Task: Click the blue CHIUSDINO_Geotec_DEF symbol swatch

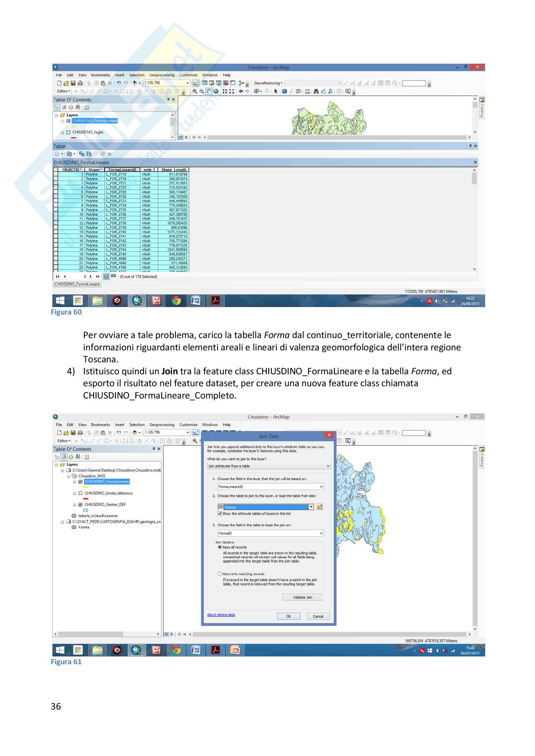Action: click(x=86, y=510)
